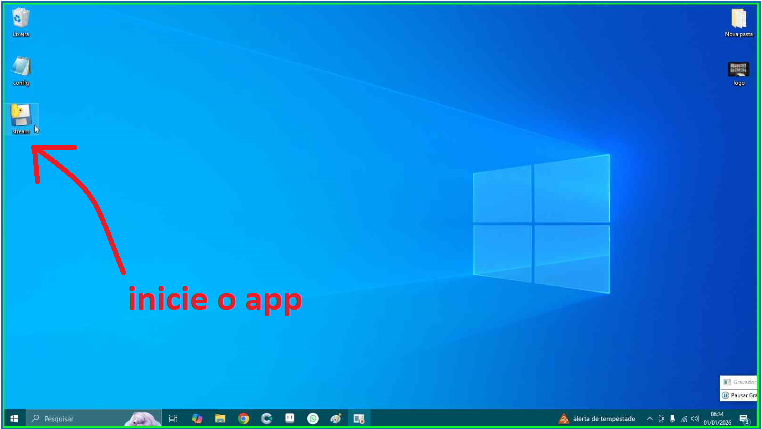Open the paint palette app taskbar icon
This screenshot has height=429, width=762.
click(x=336, y=418)
